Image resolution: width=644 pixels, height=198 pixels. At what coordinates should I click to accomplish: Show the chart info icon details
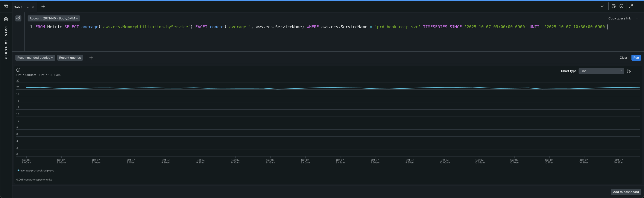[x=18, y=70]
